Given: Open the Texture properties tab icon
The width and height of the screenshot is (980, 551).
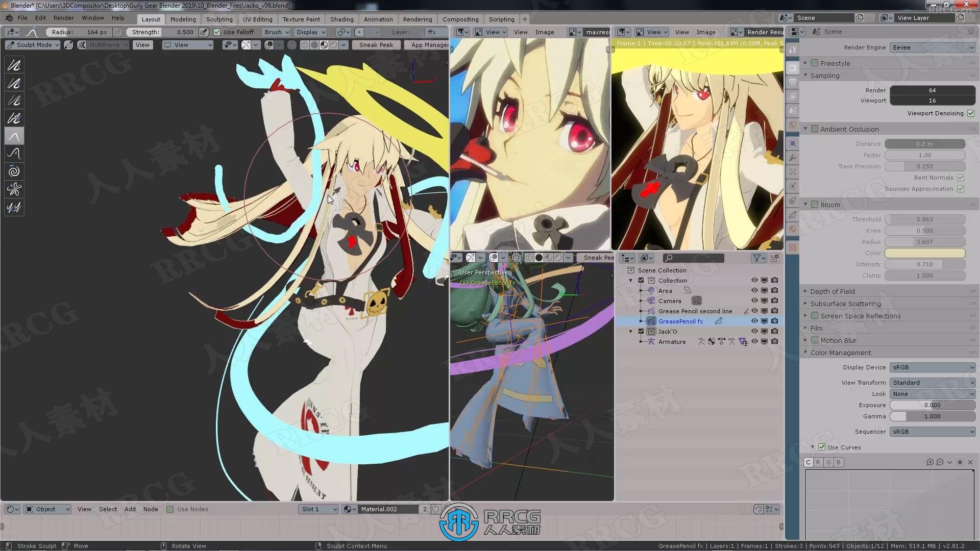Looking at the screenshot, I should [x=793, y=247].
